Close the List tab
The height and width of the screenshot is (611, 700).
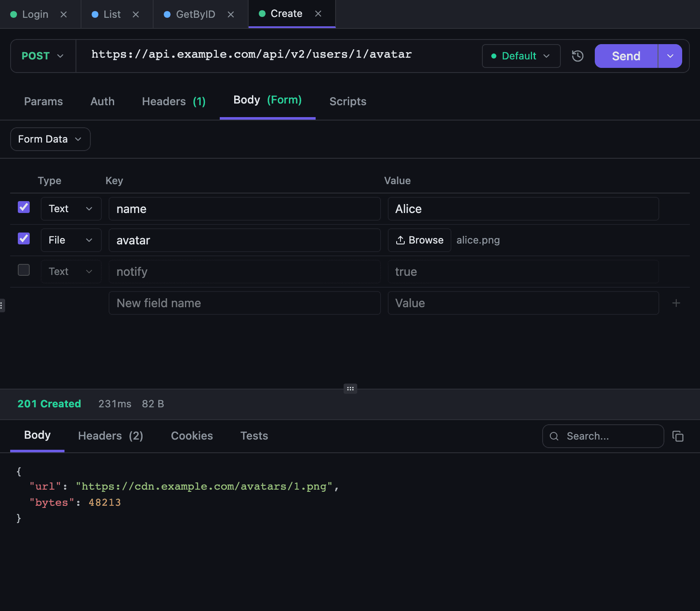click(136, 14)
